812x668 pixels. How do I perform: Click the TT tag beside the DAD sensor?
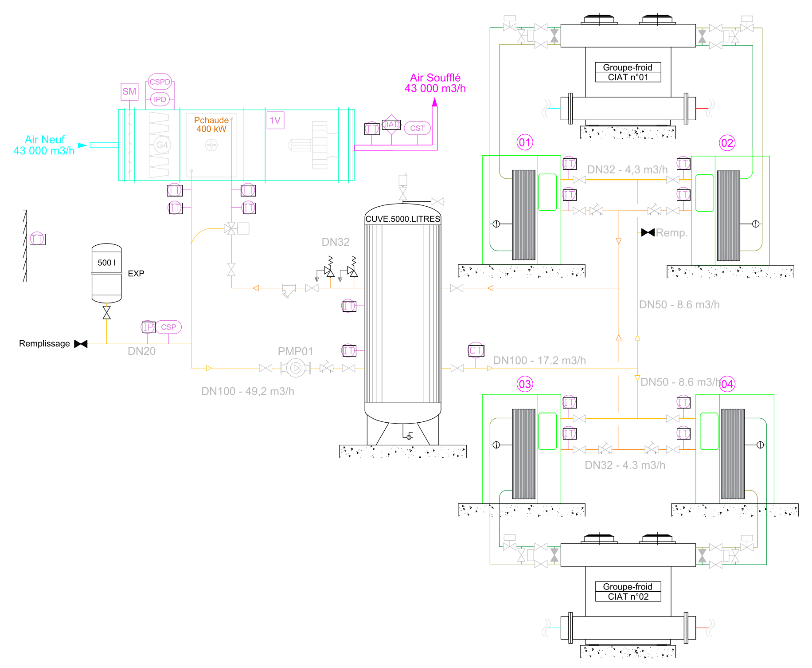(372, 129)
